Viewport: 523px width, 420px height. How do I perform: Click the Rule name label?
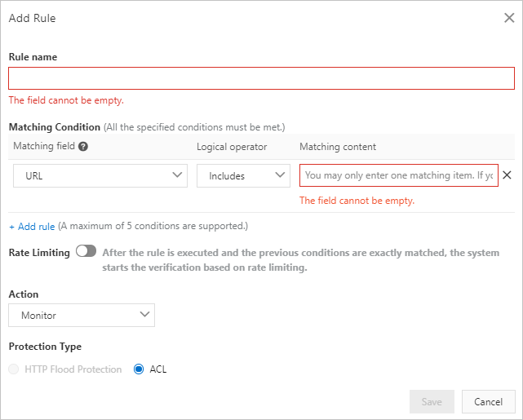point(33,56)
